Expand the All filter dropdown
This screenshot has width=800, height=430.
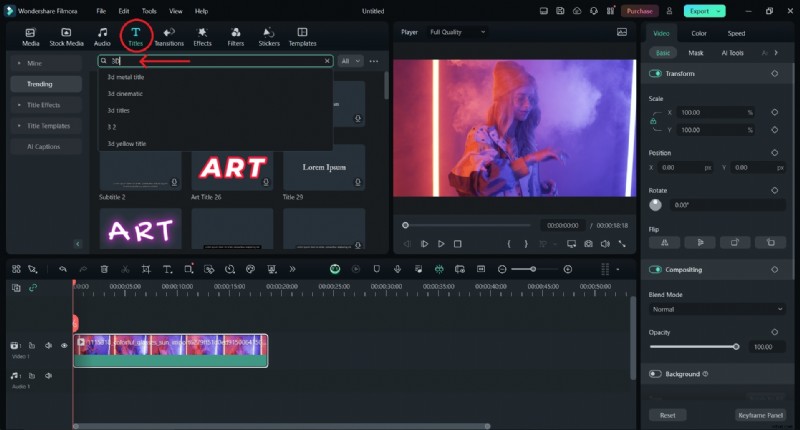pyautogui.click(x=350, y=61)
